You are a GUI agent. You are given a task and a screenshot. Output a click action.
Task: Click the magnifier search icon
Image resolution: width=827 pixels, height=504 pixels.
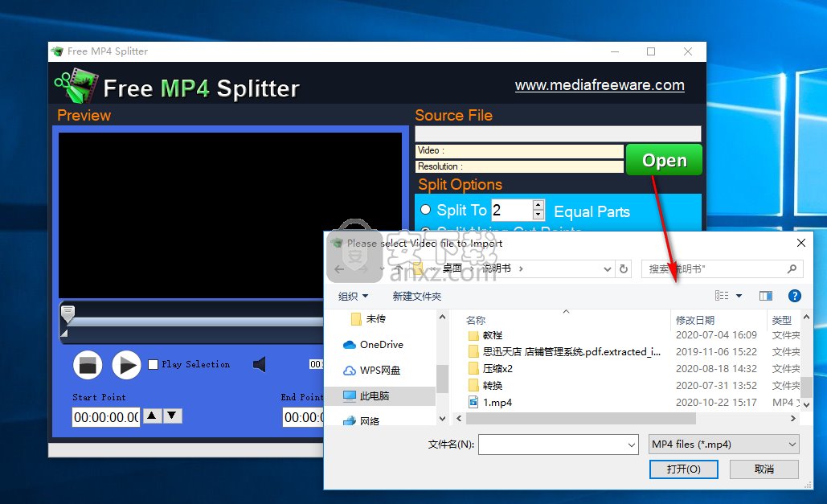pyautogui.click(x=792, y=269)
